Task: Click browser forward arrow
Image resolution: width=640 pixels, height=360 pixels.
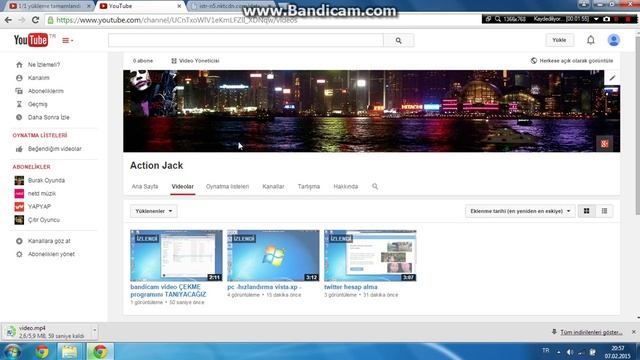Action: point(22,20)
